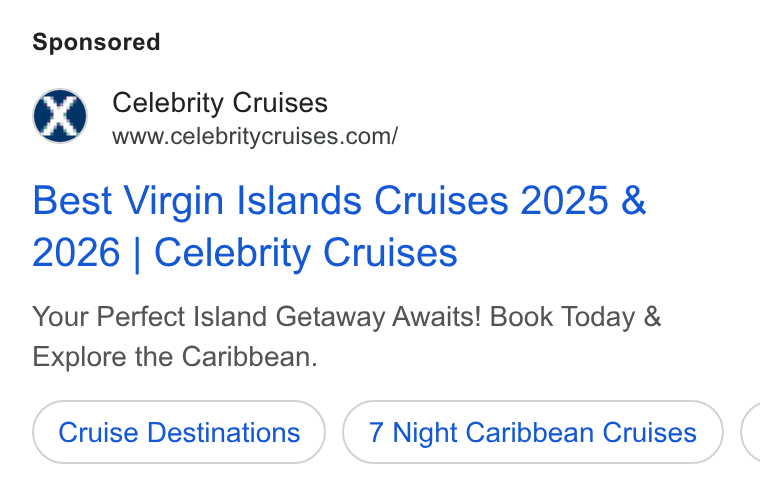The height and width of the screenshot is (496, 760).
Task: Click the word 'Best' starting the headline
Action: point(72,200)
